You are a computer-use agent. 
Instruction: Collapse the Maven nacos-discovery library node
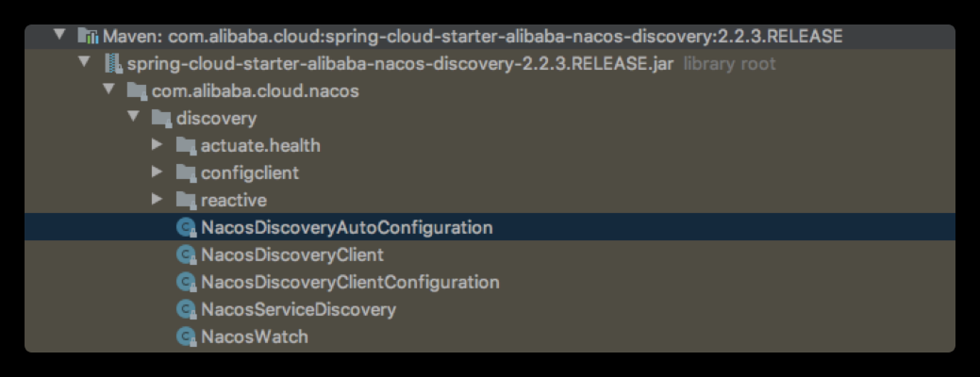click(x=59, y=36)
